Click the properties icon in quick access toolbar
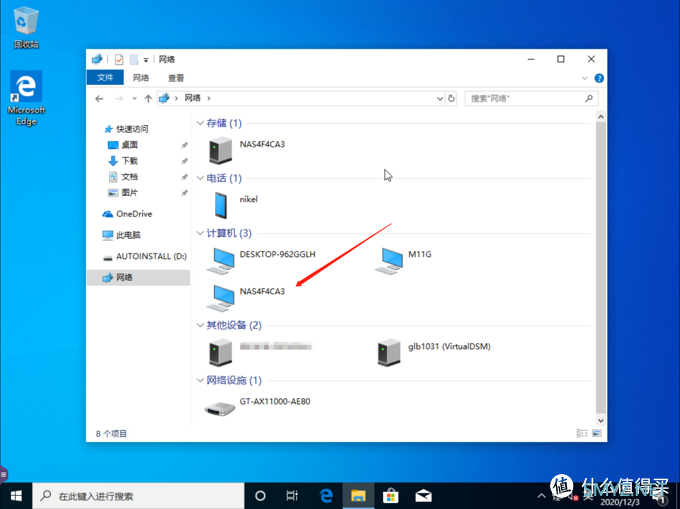Screen dimensions: 680x509 pyautogui.click(x=119, y=59)
